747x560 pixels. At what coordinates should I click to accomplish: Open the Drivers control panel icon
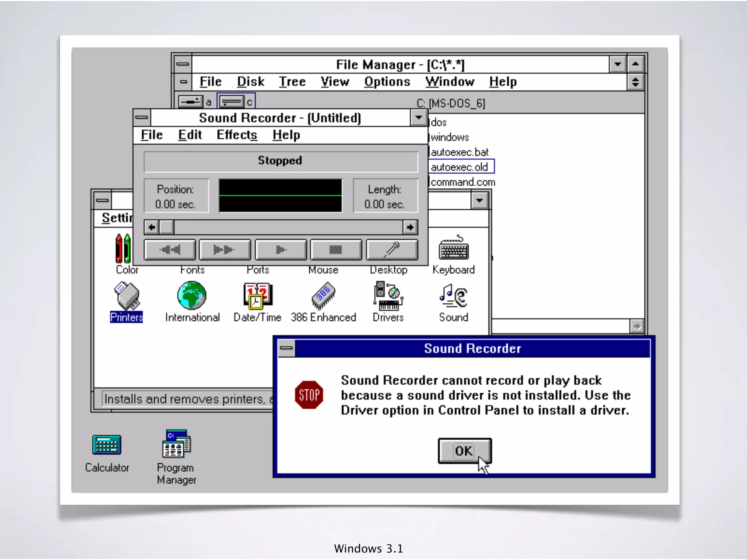click(x=388, y=295)
